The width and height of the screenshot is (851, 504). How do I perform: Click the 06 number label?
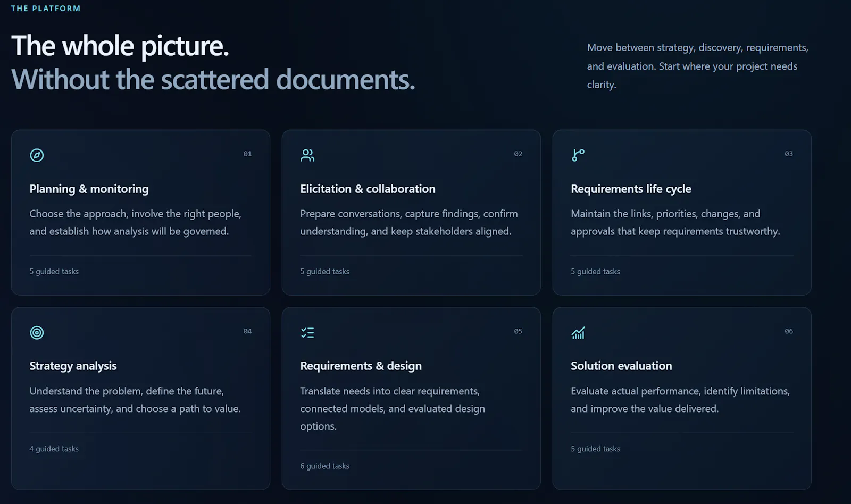click(789, 331)
